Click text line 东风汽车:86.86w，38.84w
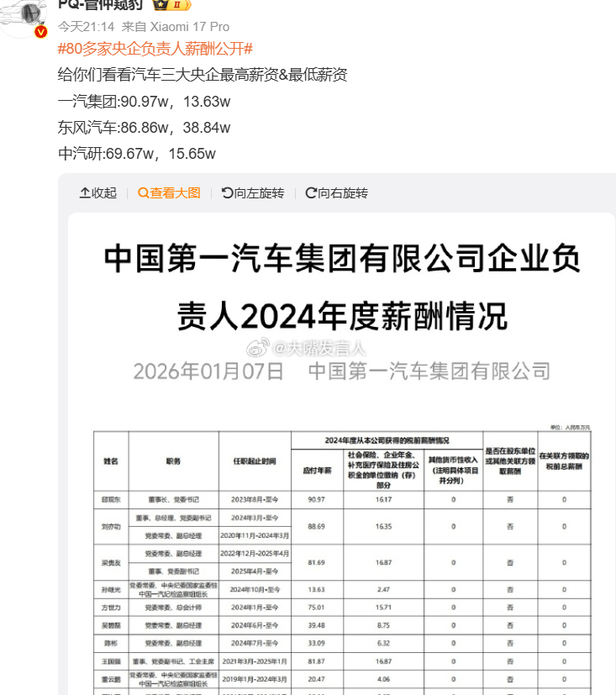616x695 pixels. pos(144,128)
